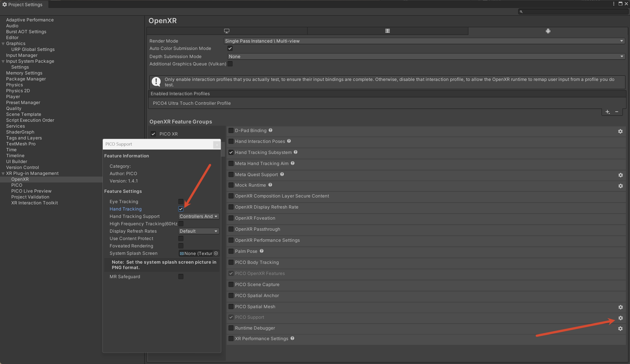This screenshot has height=364, width=630.
Task: Select the PICO settings entry
Action: click(17, 185)
